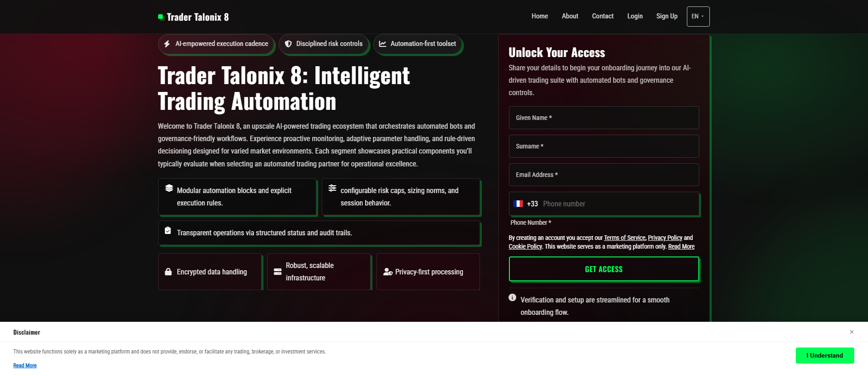Click the layers icon beside Modular automation blocks

pyautogui.click(x=169, y=188)
